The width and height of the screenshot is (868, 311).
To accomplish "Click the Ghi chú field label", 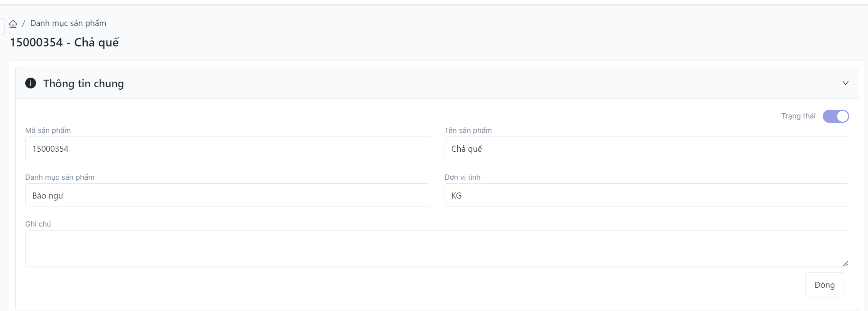I will [x=38, y=224].
